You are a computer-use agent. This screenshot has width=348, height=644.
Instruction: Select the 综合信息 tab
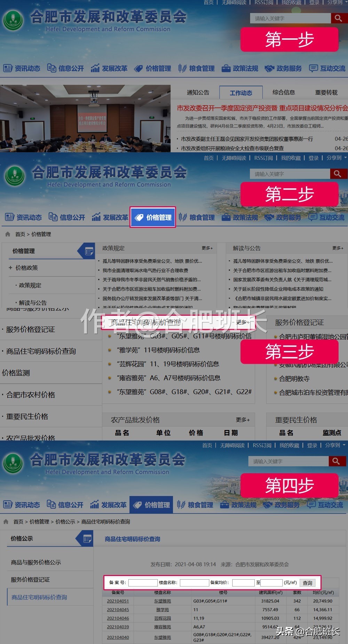(284, 92)
